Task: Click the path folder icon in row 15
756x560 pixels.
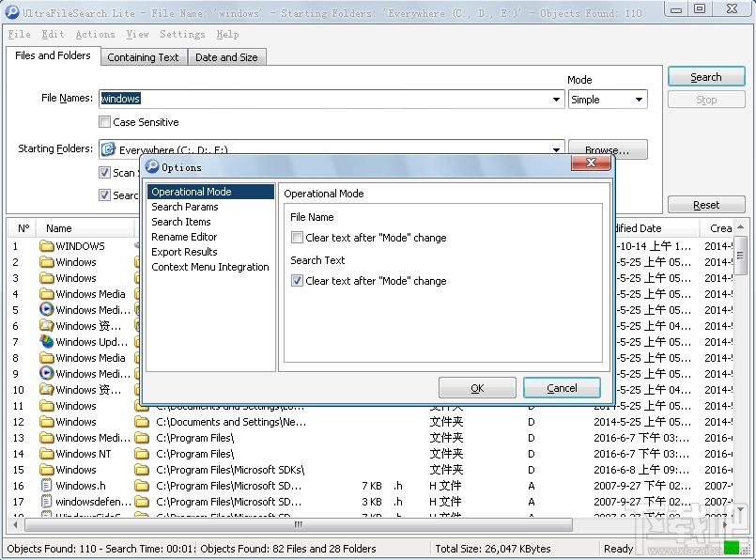Action: (x=142, y=469)
